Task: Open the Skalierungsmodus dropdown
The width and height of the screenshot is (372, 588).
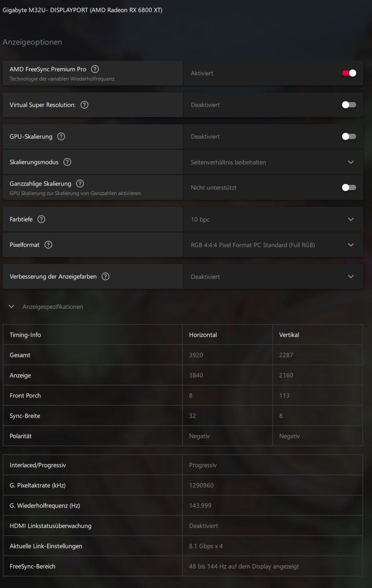Action: point(350,162)
